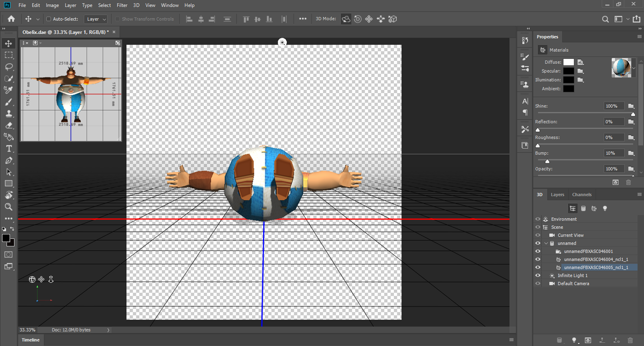This screenshot has width=644, height=346.
Task: Open the Properties panel flyout menu
Action: [x=639, y=37]
